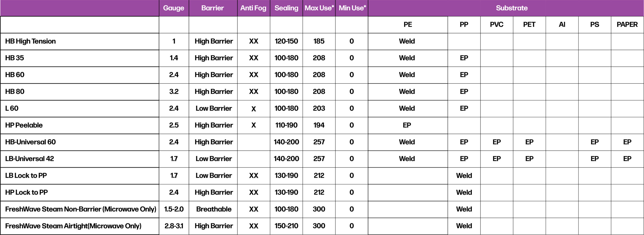The width and height of the screenshot is (644, 235).
Task: Click the FreshWave Steam Airtight row label
Action: [73, 226]
